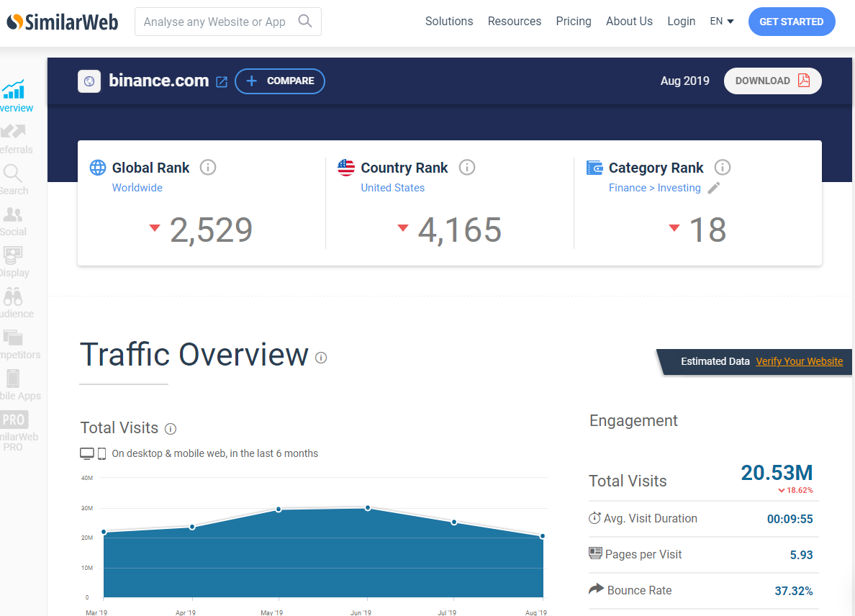This screenshot has height=616, width=855.
Task: Click the Total Visits info icon
Action: [171, 429]
